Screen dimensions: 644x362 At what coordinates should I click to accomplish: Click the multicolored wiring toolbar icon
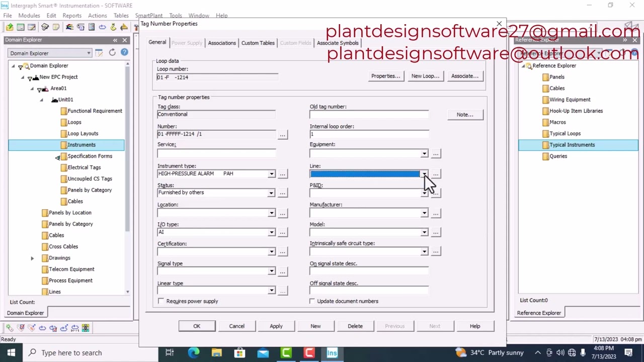point(69,27)
